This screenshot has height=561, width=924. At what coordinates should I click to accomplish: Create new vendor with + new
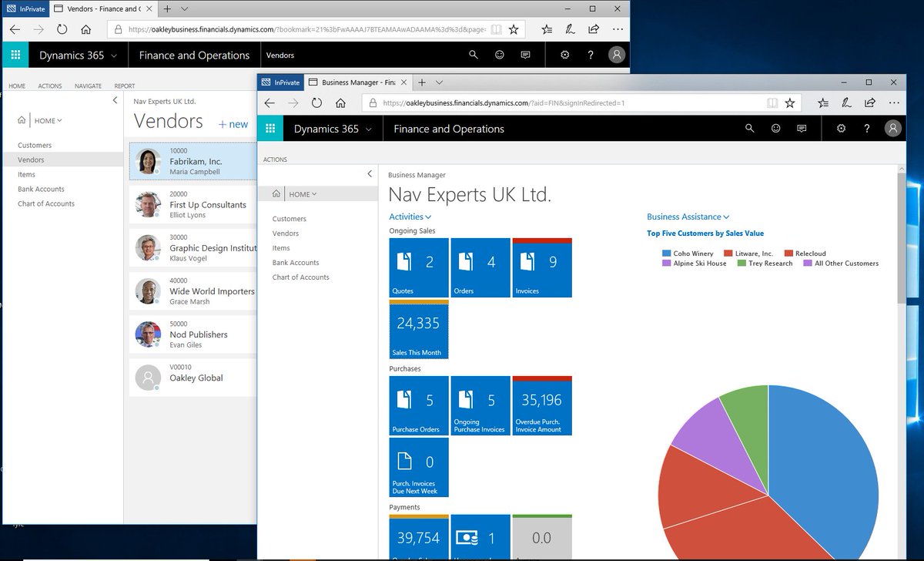[233, 124]
